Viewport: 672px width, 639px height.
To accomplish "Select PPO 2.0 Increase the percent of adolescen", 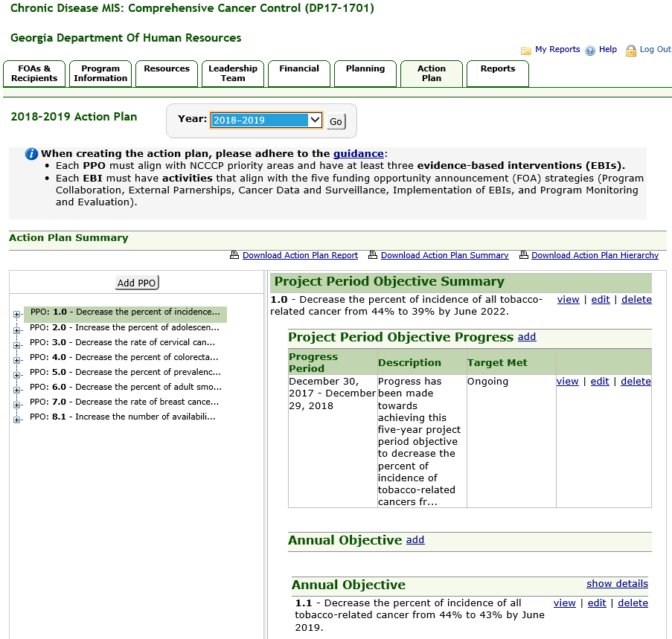I will (124, 327).
